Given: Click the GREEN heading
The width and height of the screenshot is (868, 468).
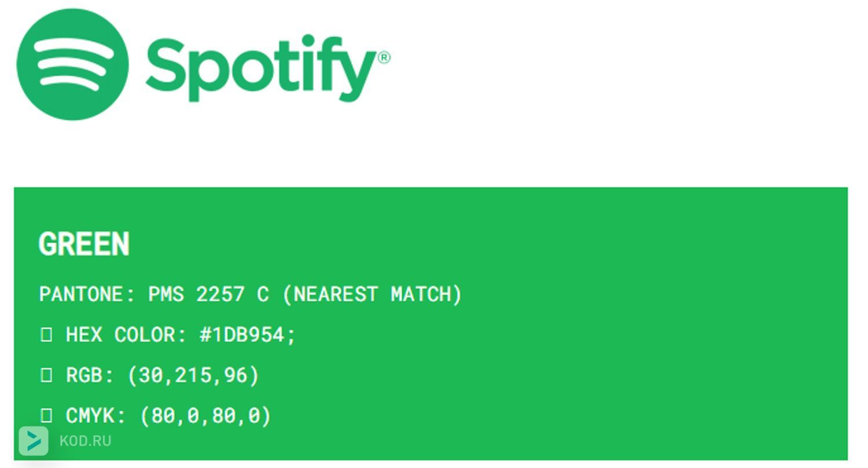Looking at the screenshot, I should click(84, 244).
